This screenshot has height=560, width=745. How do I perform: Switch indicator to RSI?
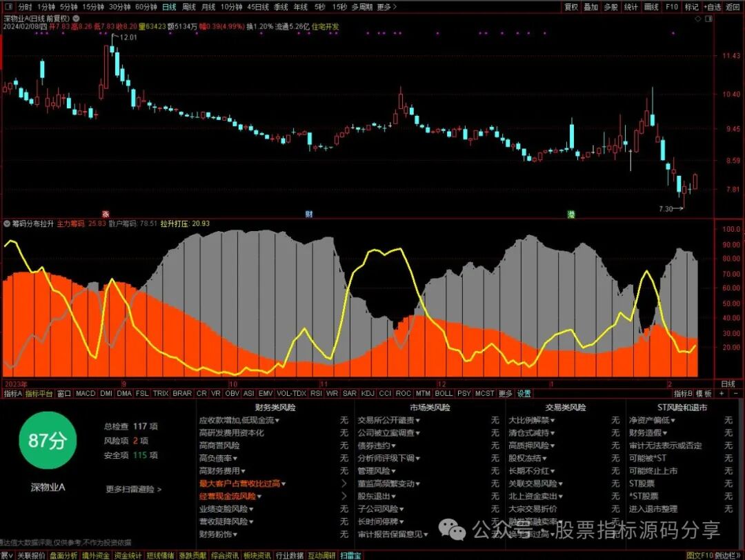tap(316, 393)
